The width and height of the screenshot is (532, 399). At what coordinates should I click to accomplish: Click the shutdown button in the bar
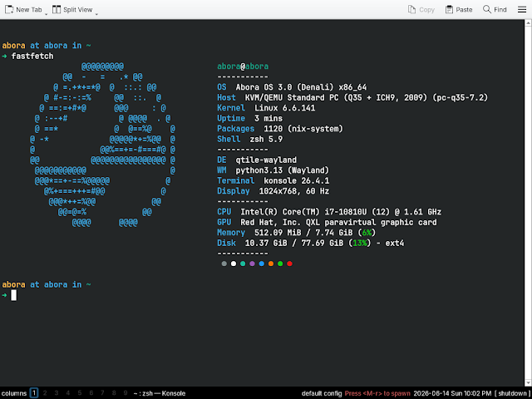coord(513,393)
